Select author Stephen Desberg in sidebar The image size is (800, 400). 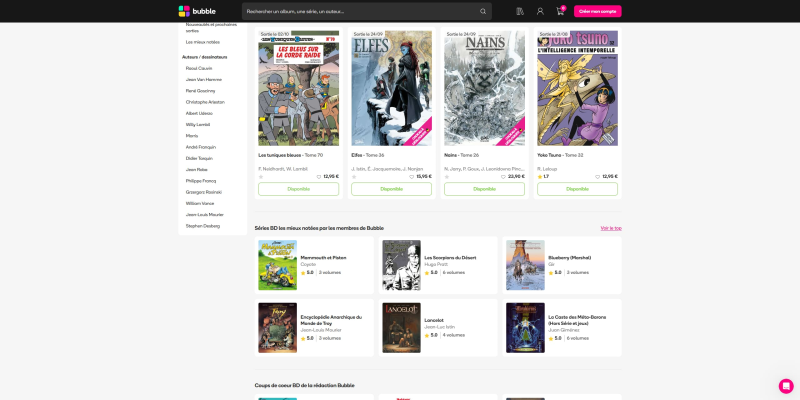(203, 226)
